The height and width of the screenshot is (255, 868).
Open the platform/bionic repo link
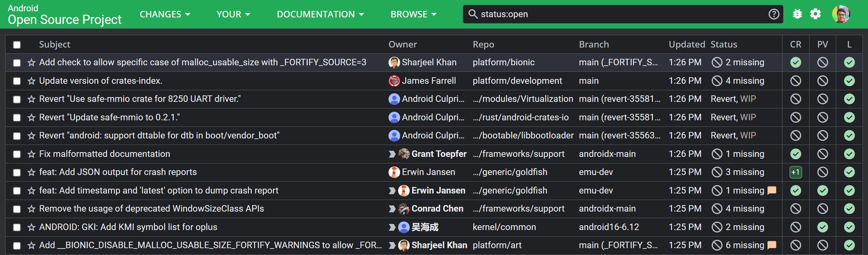click(503, 63)
